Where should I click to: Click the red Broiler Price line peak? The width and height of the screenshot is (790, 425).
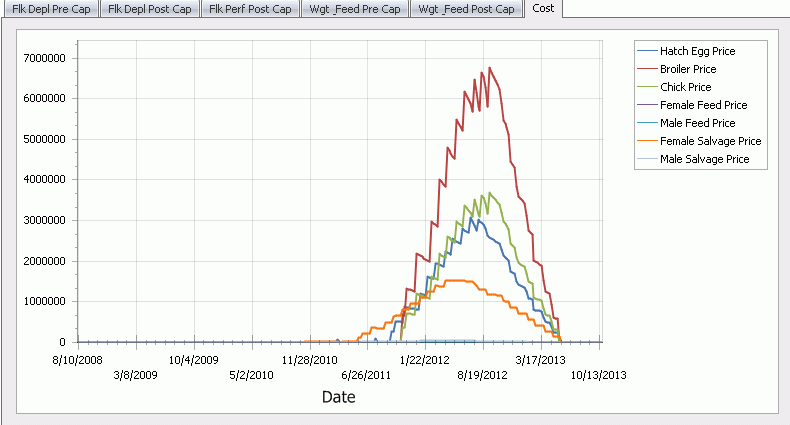click(x=489, y=69)
